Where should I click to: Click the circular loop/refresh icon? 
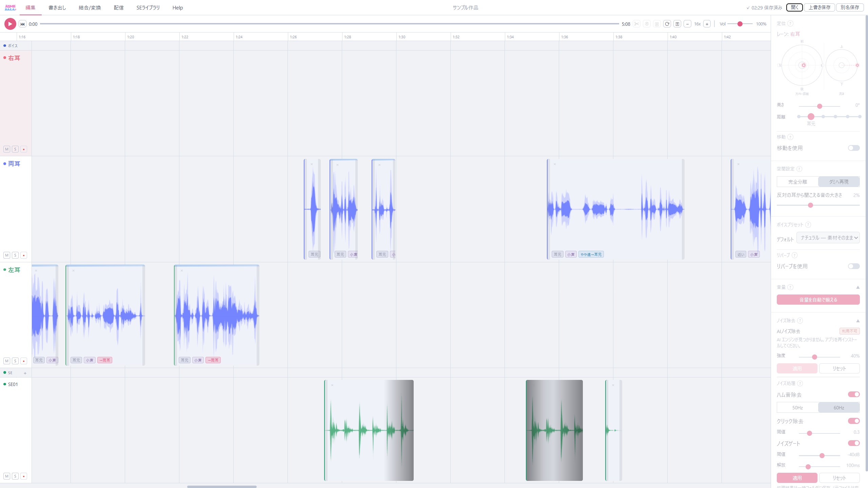pos(667,24)
